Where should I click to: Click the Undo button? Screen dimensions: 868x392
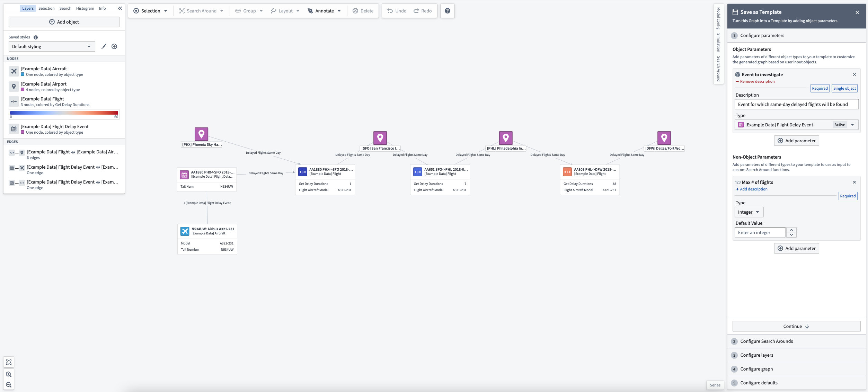coord(397,11)
